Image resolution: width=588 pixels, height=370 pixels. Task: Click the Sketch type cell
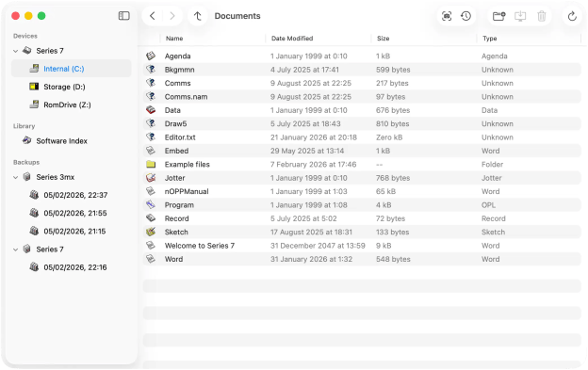click(x=493, y=232)
